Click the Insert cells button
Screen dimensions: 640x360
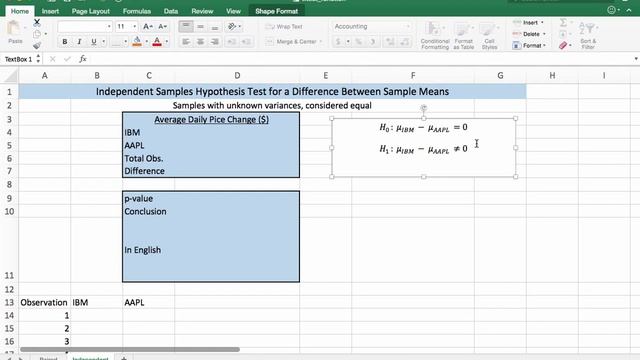tap(528, 22)
